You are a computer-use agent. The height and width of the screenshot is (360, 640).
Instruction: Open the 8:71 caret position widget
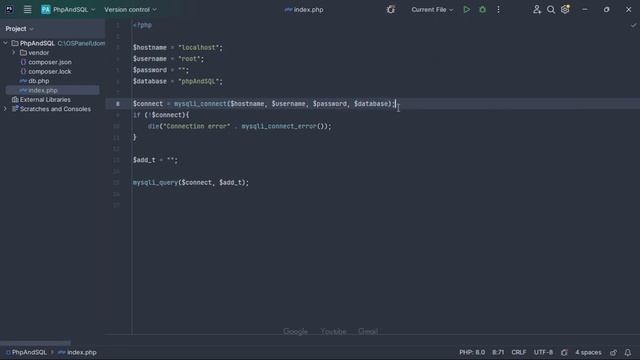[x=498, y=352]
